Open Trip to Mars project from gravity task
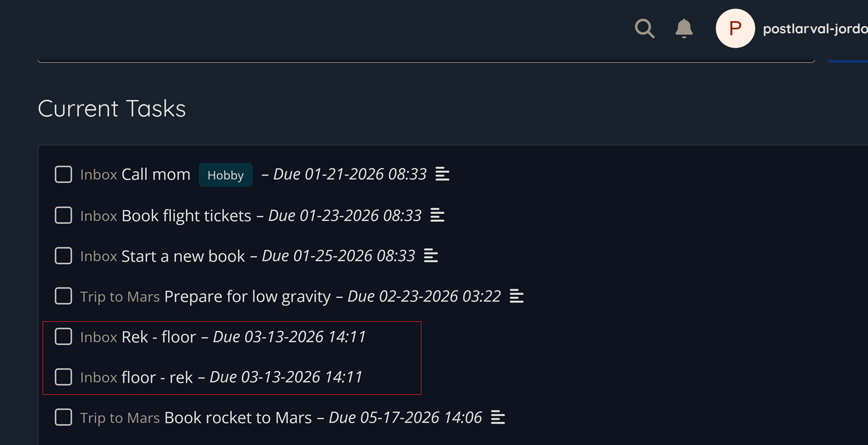The height and width of the screenshot is (445, 868). point(120,297)
